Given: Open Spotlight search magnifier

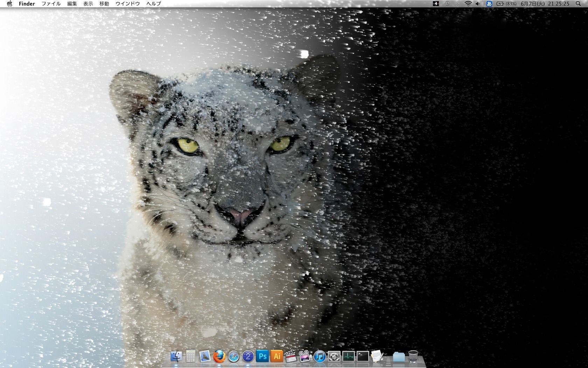Looking at the screenshot, I should 578,4.
